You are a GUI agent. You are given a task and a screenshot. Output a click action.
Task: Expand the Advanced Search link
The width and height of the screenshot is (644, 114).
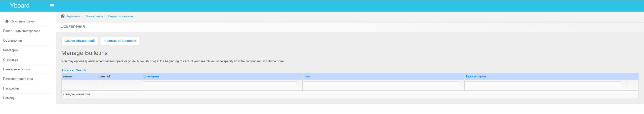point(73,70)
